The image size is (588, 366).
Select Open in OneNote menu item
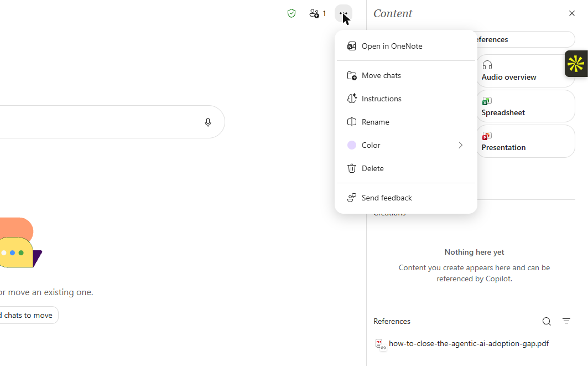[406, 46]
